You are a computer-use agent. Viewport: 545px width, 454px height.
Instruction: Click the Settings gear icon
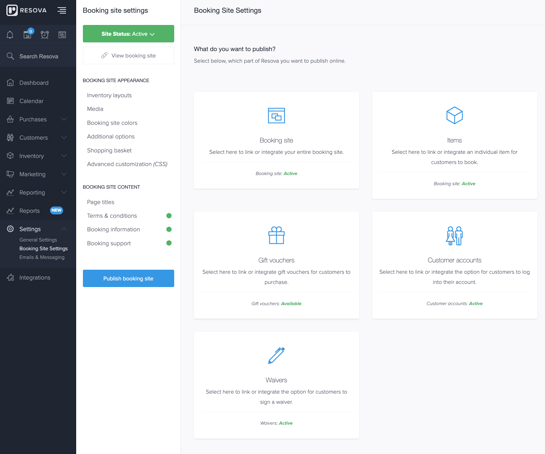click(10, 229)
